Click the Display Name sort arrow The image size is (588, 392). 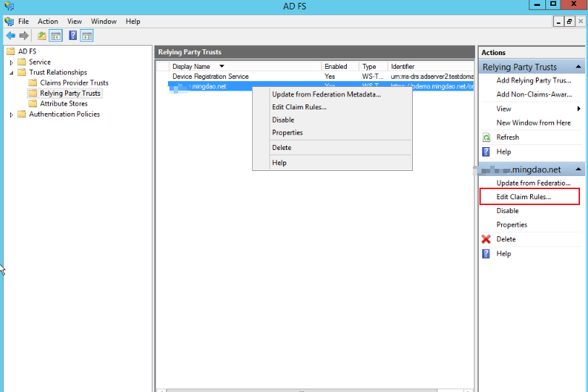[x=222, y=67]
